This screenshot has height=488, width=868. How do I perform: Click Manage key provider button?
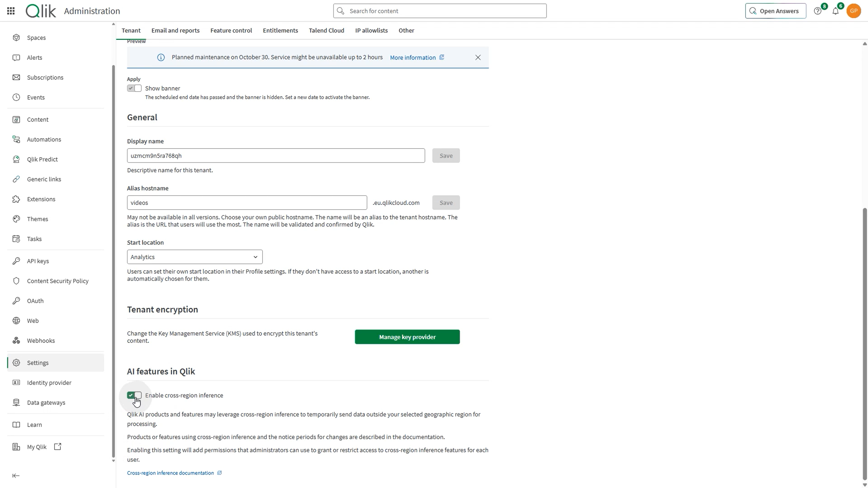pyautogui.click(x=407, y=337)
